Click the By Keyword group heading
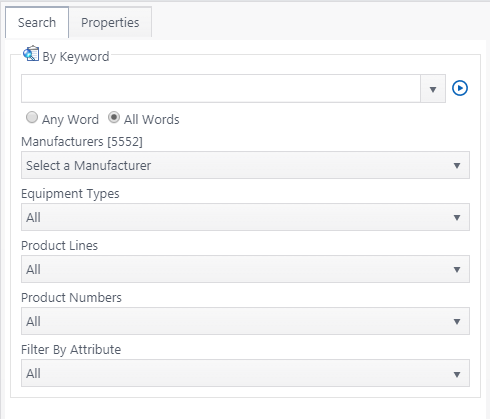 tap(76, 57)
